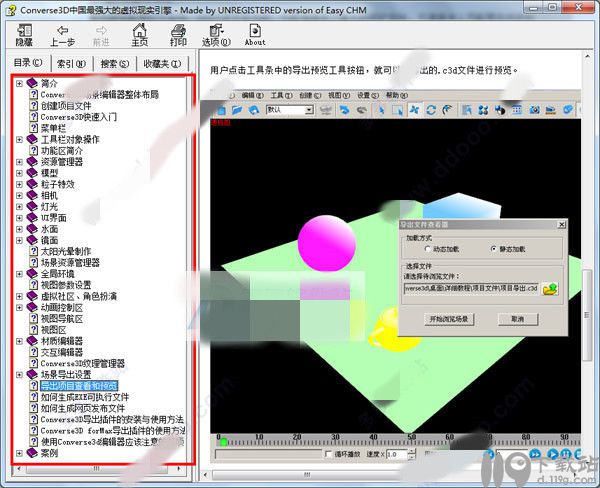Select the rotate tool icon
This screenshot has height=488, width=600.
click(x=431, y=110)
